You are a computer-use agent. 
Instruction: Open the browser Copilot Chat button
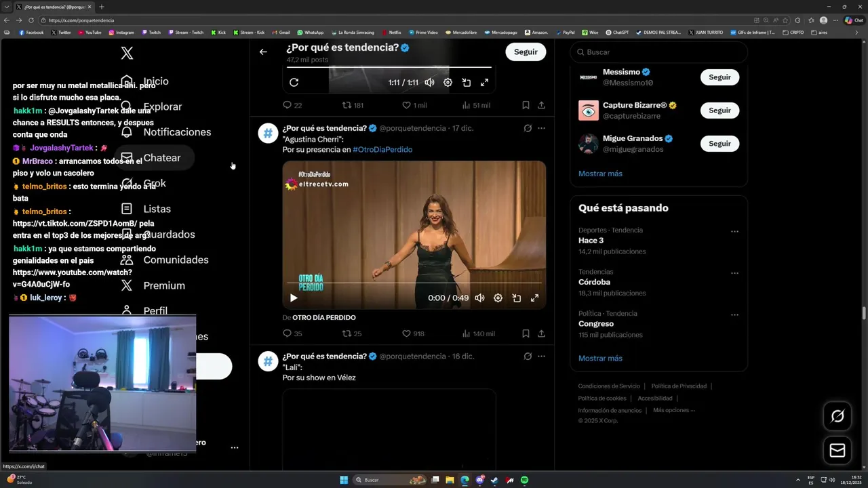854,20
